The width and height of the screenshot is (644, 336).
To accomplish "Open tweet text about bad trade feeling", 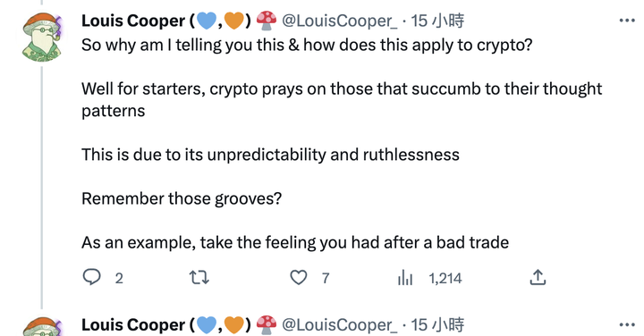I will (295, 242).
